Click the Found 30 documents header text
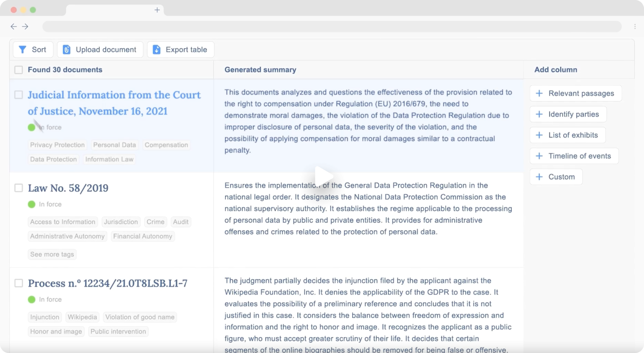 [x=65, y=70]
